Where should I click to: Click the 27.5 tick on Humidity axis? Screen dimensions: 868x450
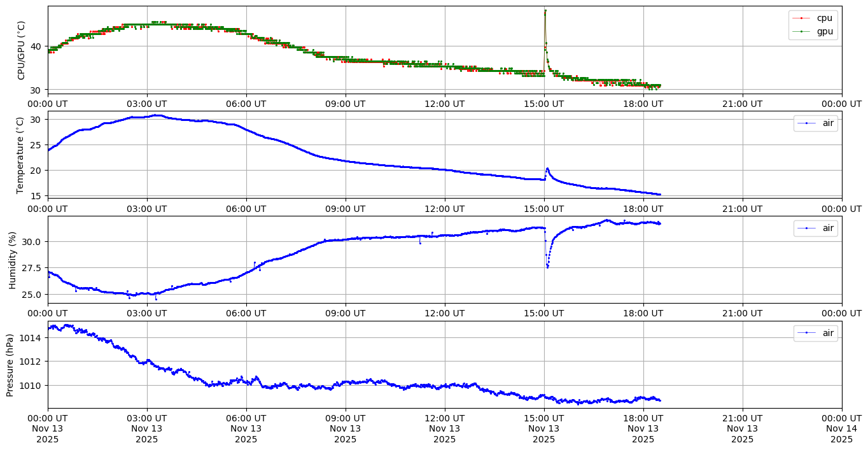click(x=32, y=268)
